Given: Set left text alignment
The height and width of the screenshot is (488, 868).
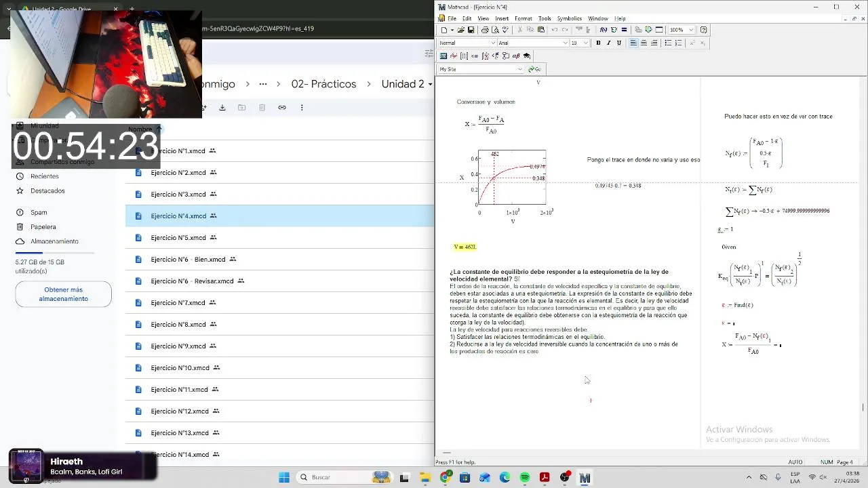Looking at the screenshot, I should point(633,43).
